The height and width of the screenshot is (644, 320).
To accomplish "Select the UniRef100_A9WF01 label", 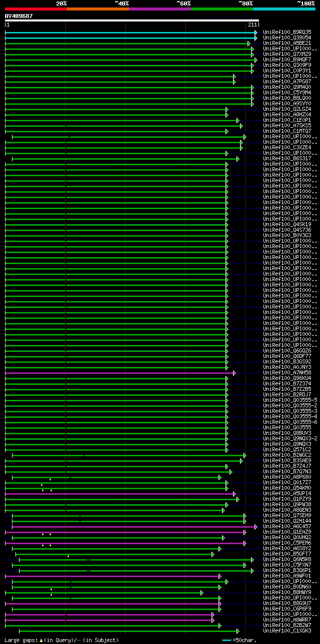I will [287, 576].
